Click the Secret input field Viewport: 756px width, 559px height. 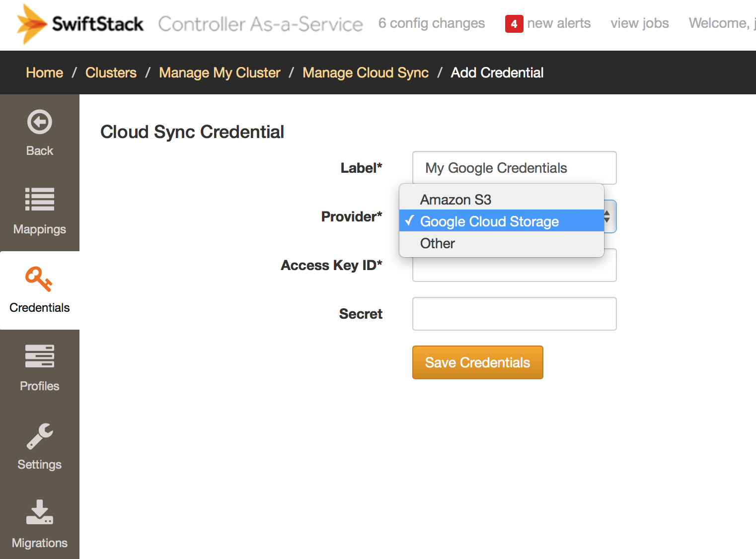coord(515,314)
